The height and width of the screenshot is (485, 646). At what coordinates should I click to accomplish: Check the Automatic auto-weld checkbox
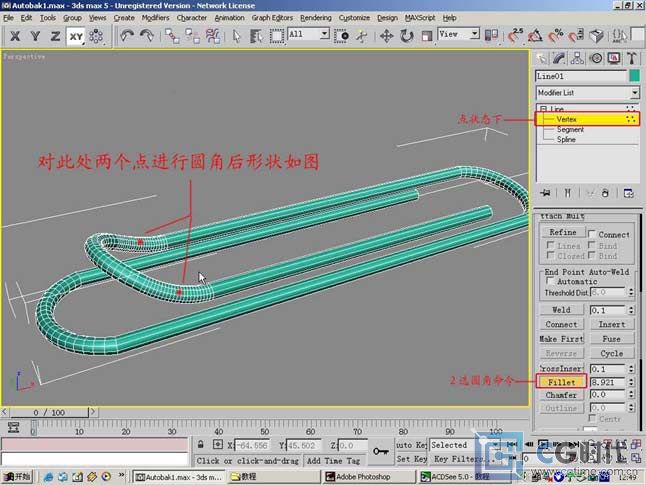coord(550,281)
